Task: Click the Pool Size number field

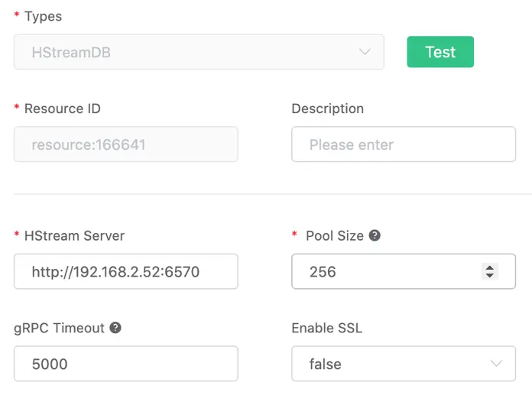Action: 404,271
